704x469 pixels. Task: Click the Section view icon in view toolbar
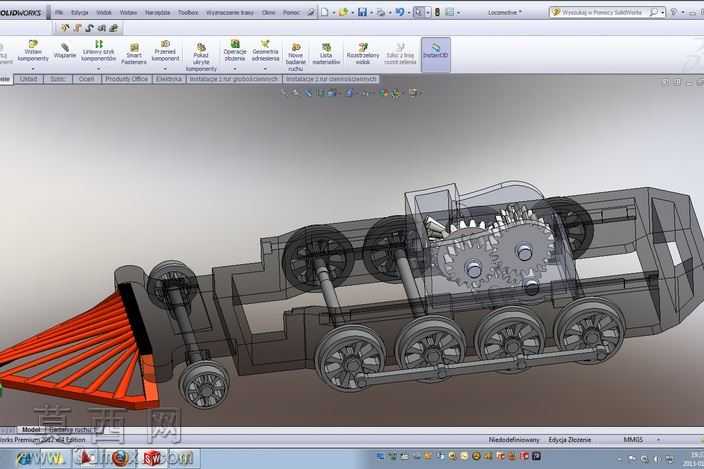(x=321, y=93)
